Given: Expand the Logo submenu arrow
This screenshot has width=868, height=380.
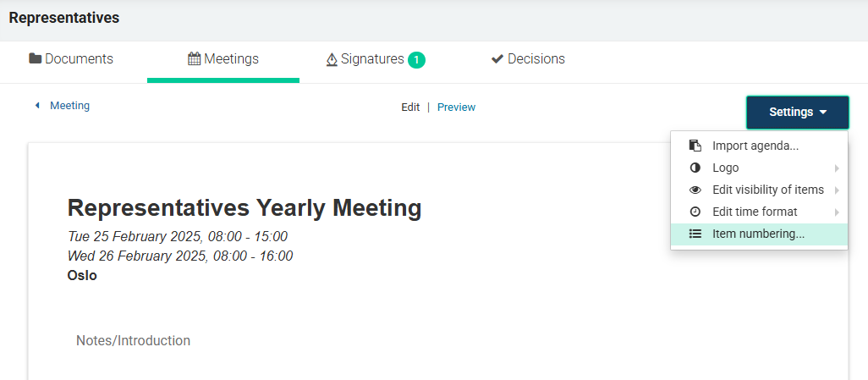Looking at the screenshot, I should pyautogui.click(x=837, y=168).
